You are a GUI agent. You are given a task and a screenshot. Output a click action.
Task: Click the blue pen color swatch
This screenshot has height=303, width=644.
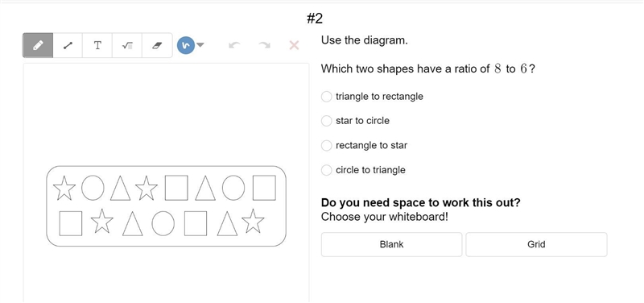pos(186,45)
